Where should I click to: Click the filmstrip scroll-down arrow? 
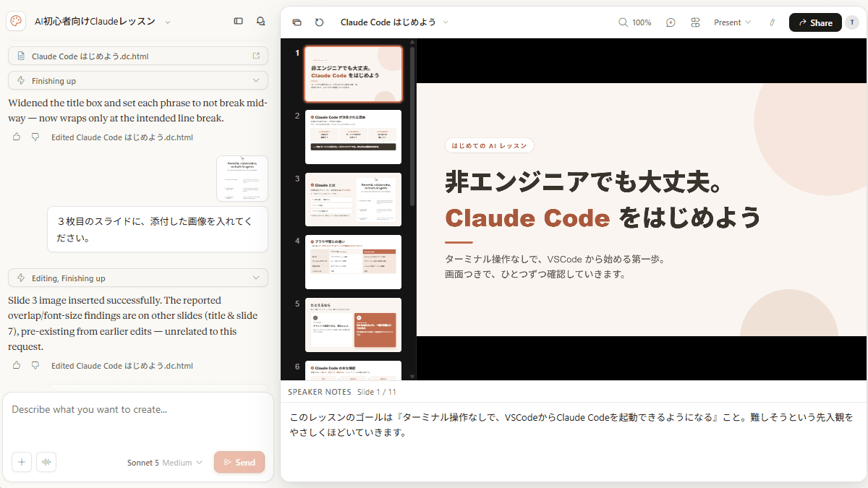[x=412, y=376]
